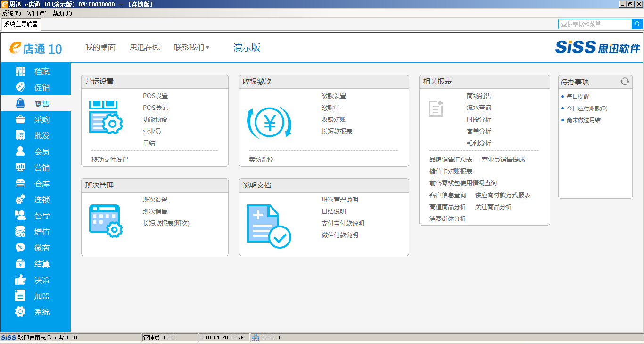
Task: Click the search magnifier button
Action: (637, 24)
